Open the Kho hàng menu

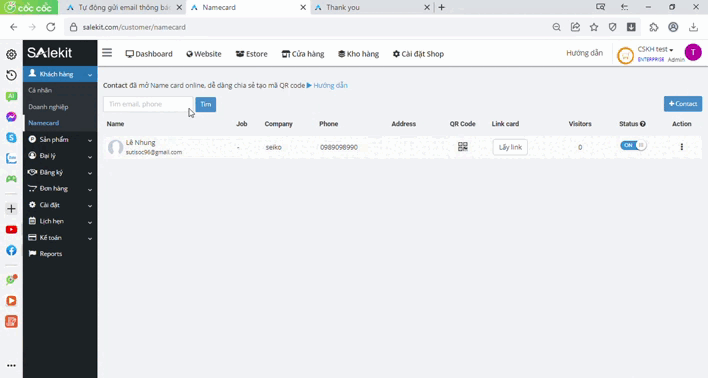point(359,54)
